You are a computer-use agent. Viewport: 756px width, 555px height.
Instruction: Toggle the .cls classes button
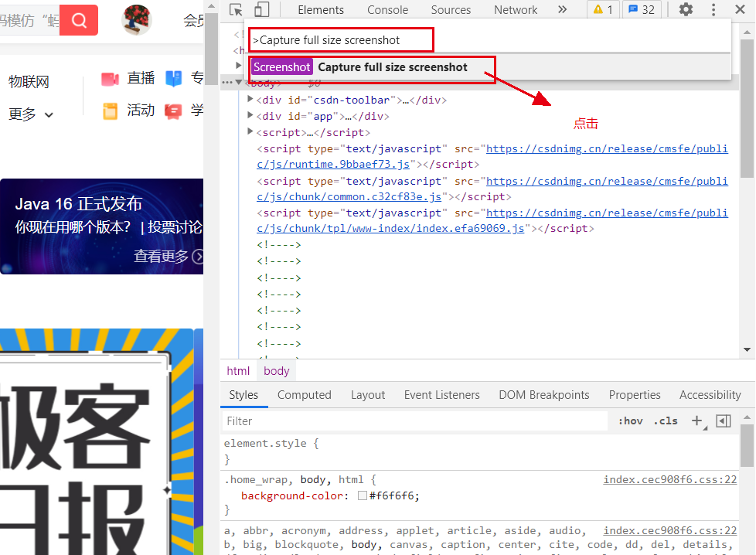click(666, 421)
